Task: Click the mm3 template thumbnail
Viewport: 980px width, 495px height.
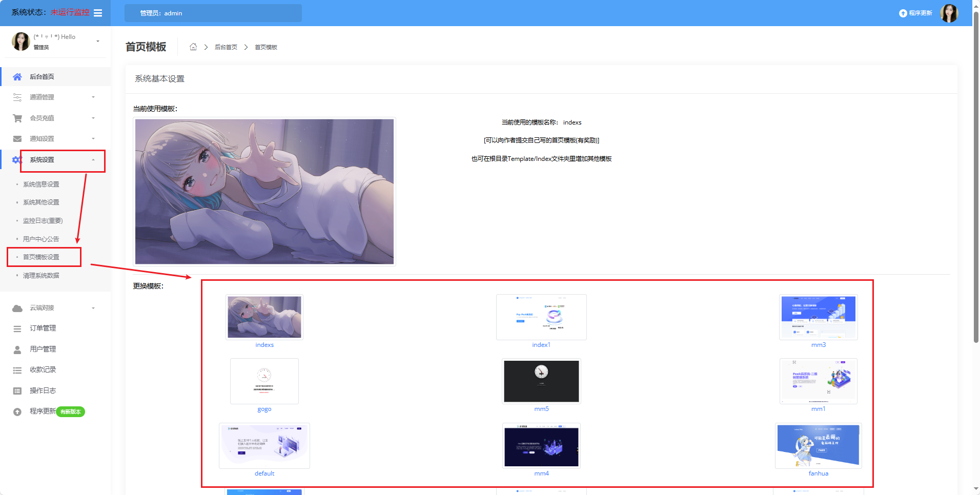Action: tap(819, 317)
